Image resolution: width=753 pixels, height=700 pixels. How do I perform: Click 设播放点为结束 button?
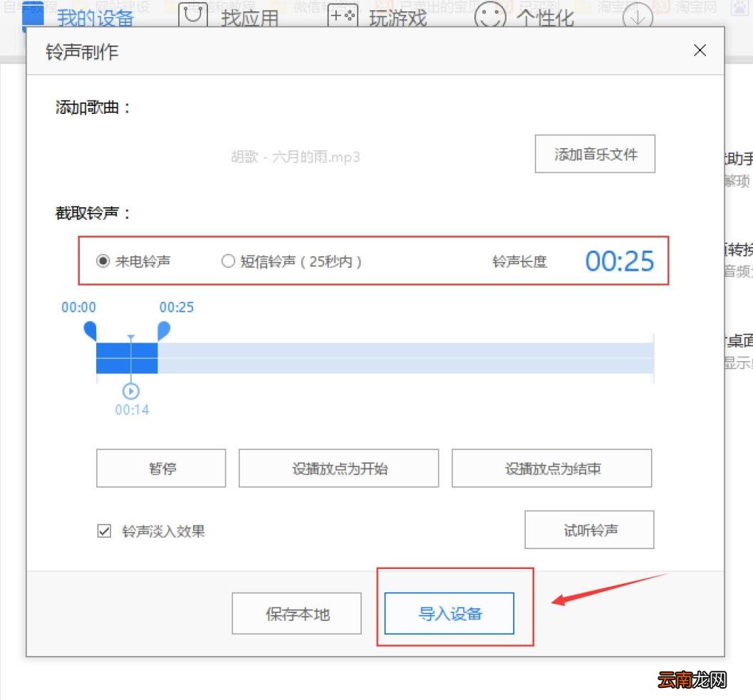(552, 468)
